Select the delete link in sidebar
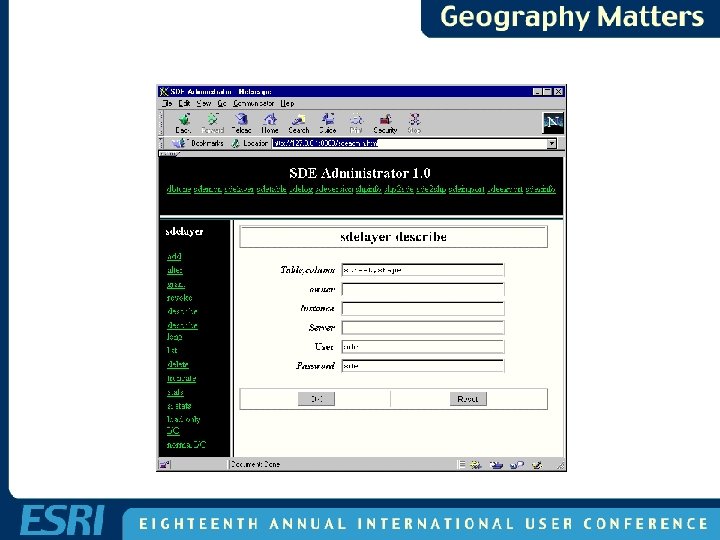Image resolution: width=720 pixels, height=540 pixels. [178, 364]
